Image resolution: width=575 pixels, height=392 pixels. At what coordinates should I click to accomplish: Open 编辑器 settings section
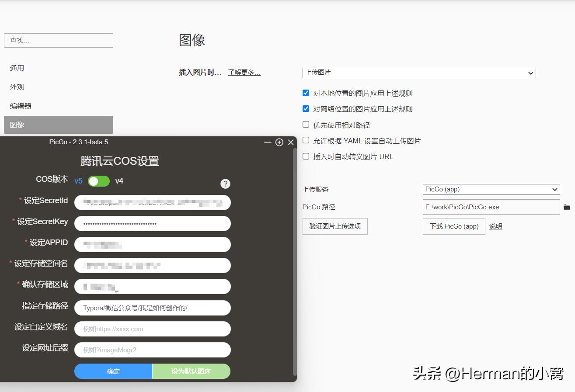pos(20,105)
